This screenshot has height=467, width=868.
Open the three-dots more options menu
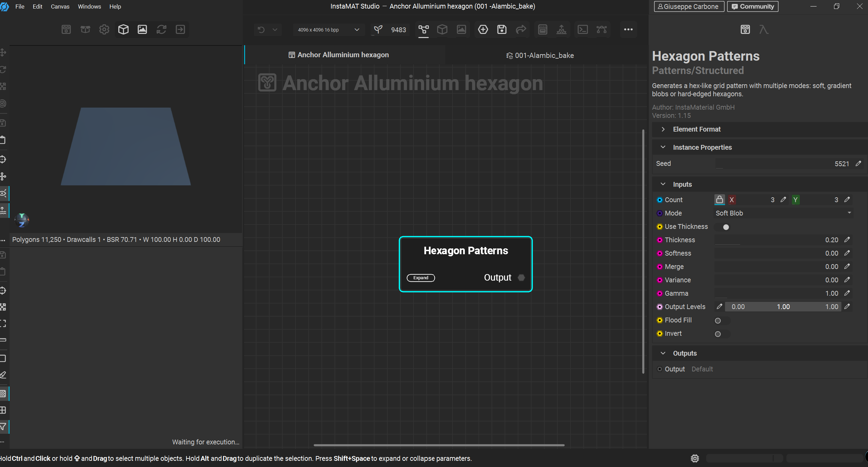(628, 29)
